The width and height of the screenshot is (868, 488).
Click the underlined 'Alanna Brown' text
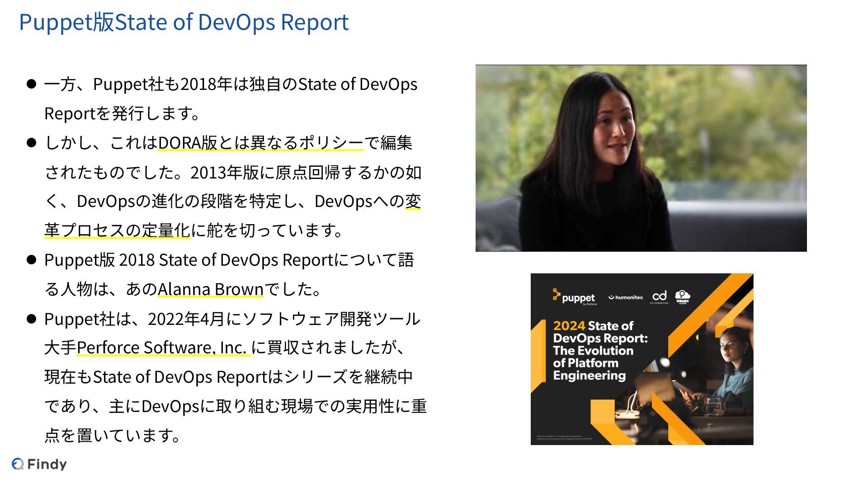click(210, 289)
